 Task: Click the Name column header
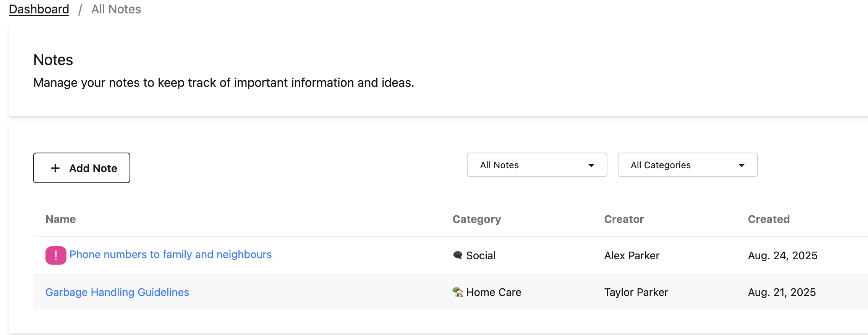point(61,219)
